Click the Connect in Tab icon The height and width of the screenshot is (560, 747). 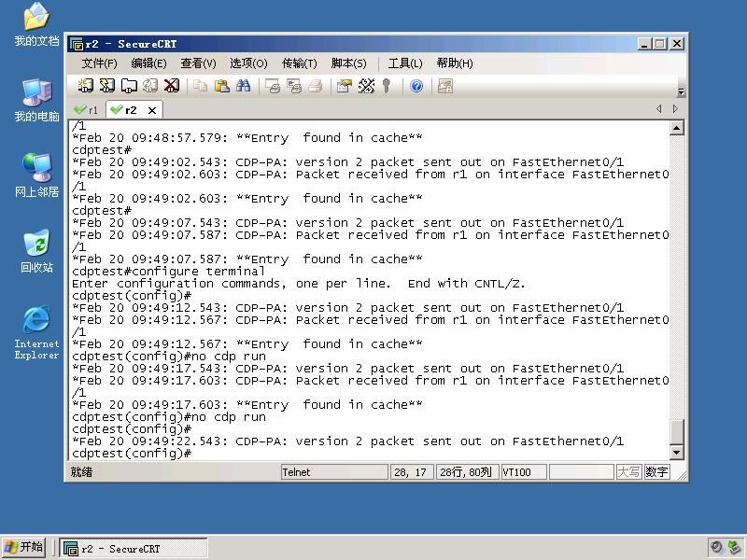[x=129, y=86]
